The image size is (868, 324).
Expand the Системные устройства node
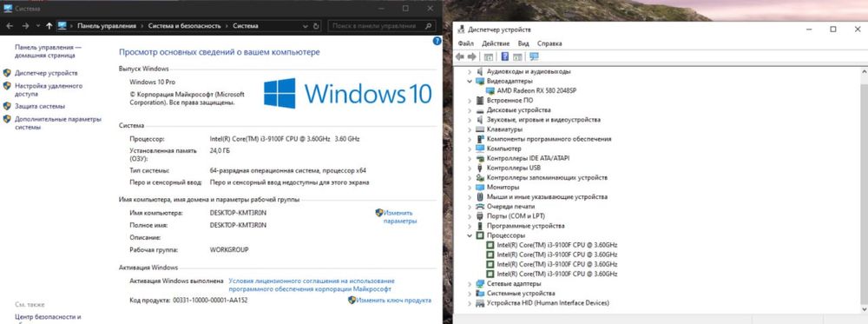pyautogui.click(x=470, y=293)
